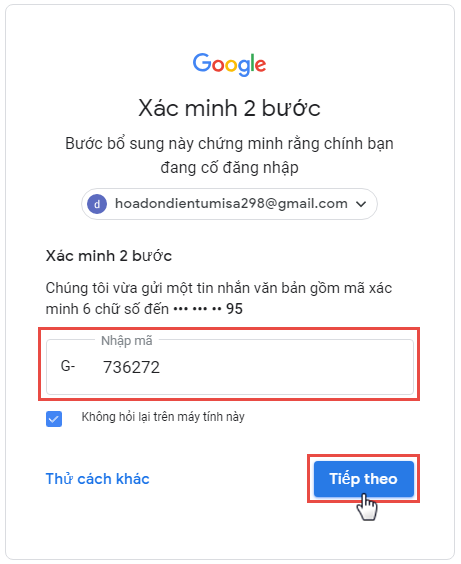Image resolution: width=461 pixels, height=564 pixels.
Task: Click the 'minh 6 chữ số đến' text line
Action: pos(107,309)
